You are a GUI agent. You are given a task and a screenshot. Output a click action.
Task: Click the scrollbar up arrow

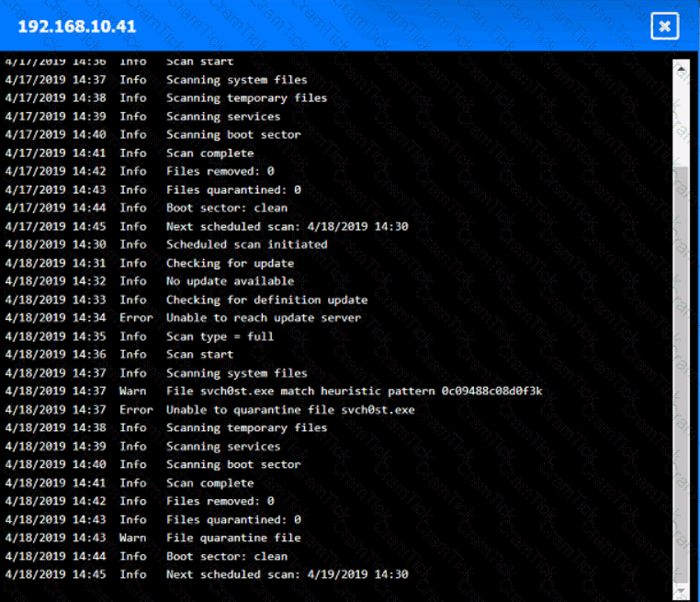coord(681,67)
